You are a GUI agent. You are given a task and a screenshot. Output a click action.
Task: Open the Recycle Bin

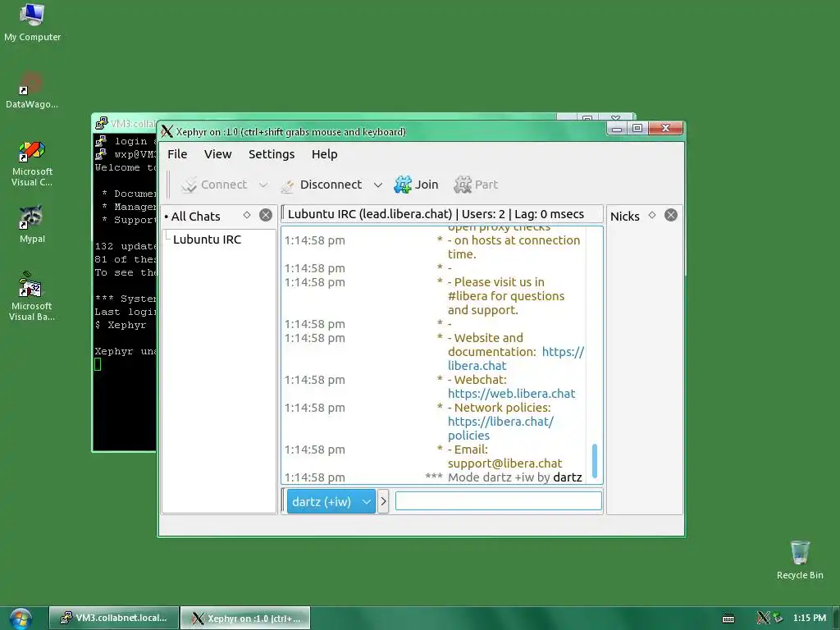[x=800, y=559]
